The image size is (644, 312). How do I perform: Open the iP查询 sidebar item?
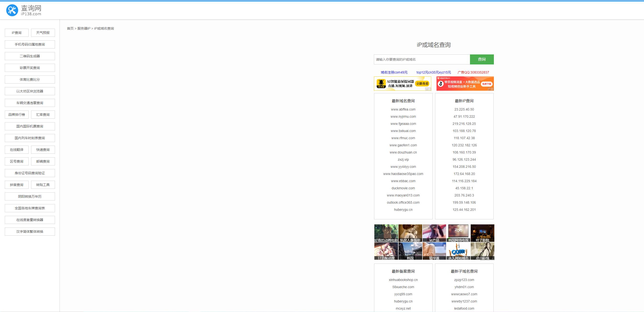pyautogui.click(x=17, y=33)
